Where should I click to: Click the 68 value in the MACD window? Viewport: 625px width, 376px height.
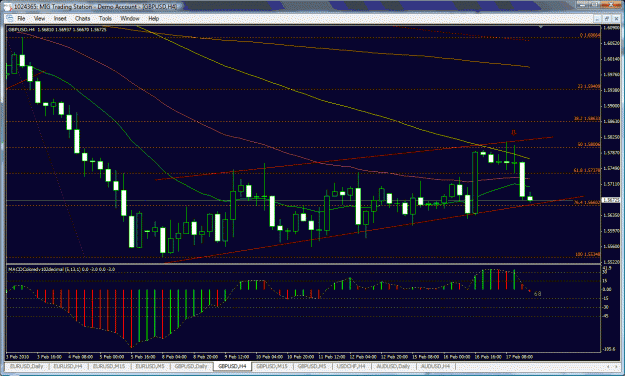pos(537,294)
